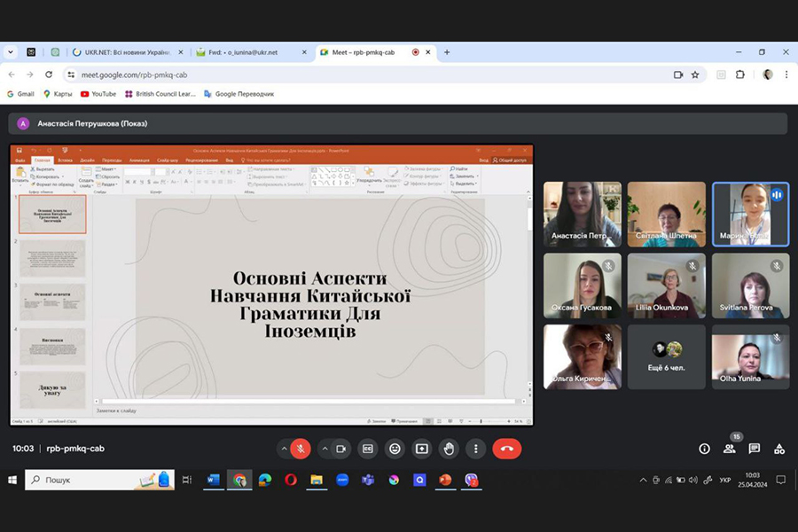The height and width of the screenshot is (532, 798).
Task: Show the participants people list
Action: pyautogui.click(x=729, y=449)
